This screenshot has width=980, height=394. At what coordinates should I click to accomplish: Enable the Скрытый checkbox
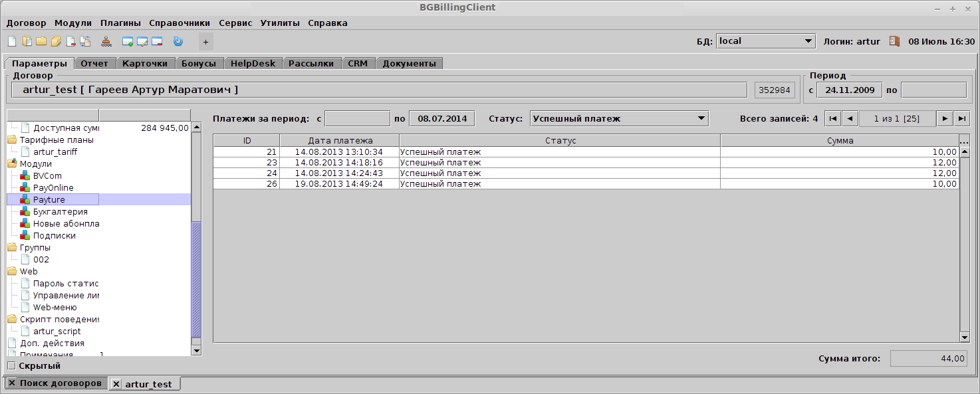coord(11,365)
